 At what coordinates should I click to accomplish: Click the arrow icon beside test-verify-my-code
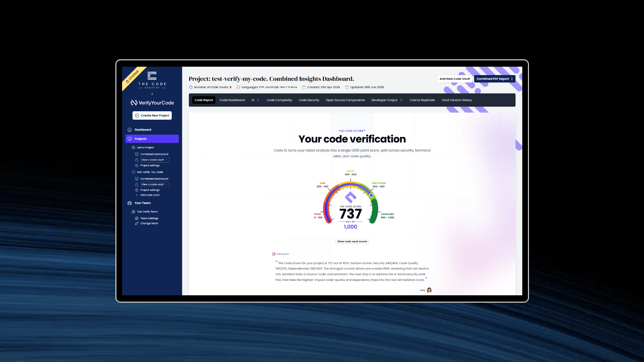pyautogui.click(x=133, y=172)
